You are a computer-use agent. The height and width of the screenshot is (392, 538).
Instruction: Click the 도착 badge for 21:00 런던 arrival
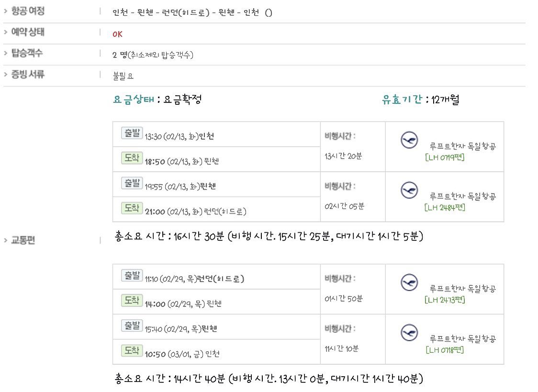click(x=132, y=208)
